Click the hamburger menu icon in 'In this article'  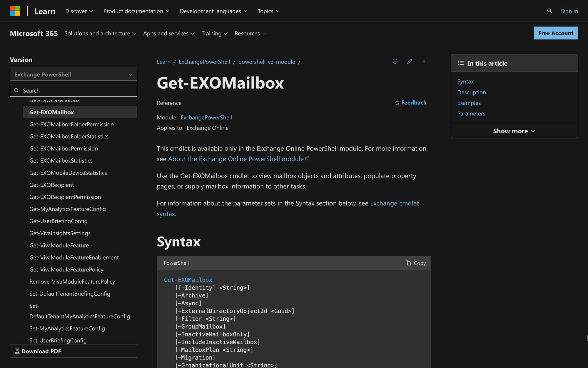point(461,63)
